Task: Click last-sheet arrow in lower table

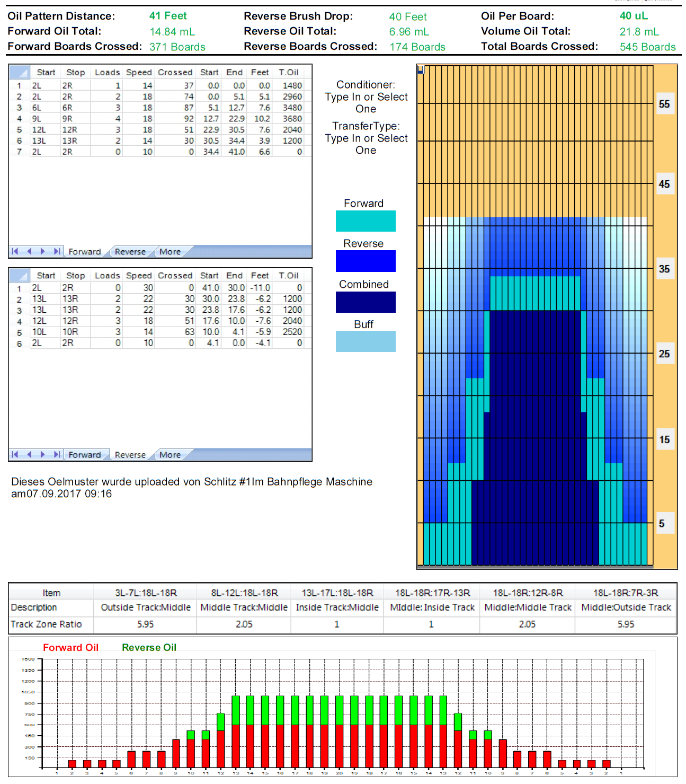Action: [57, 454]
